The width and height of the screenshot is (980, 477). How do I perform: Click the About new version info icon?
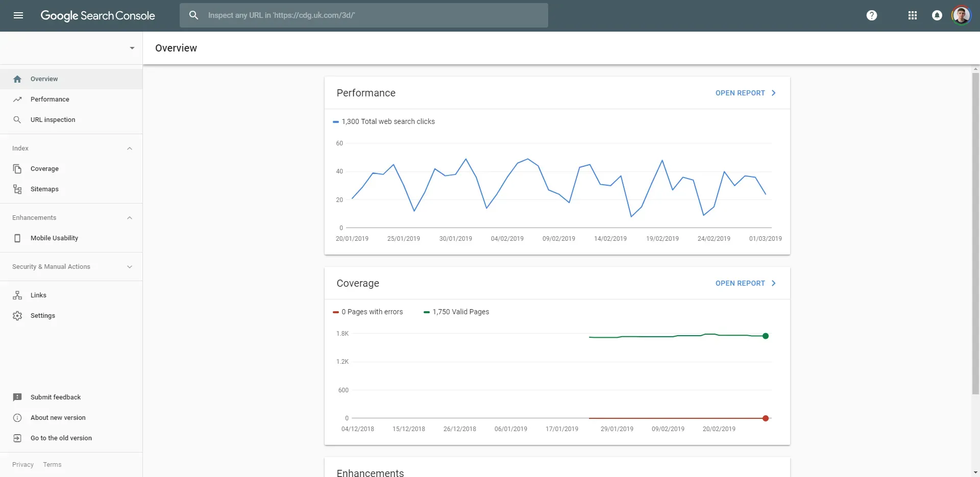(x=17, y=418)
